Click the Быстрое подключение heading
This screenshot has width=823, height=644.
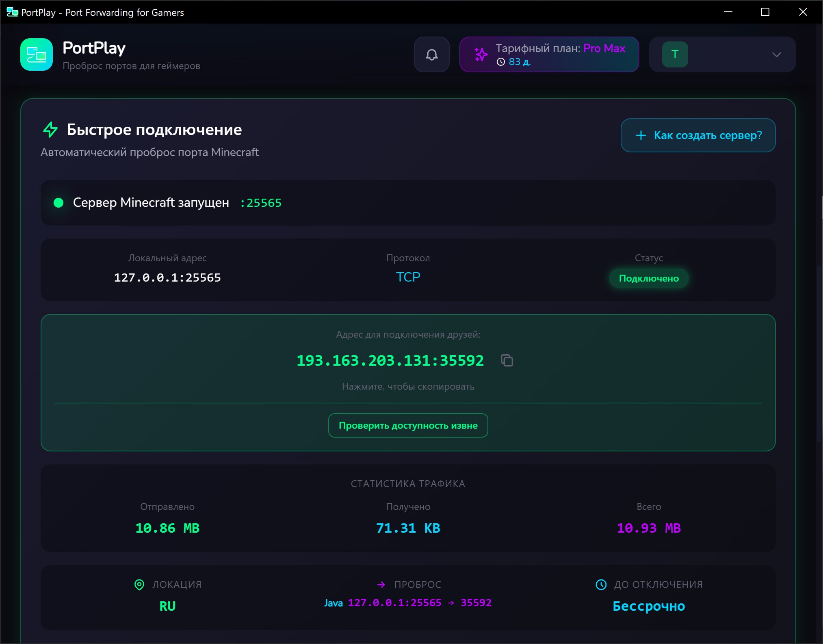point(154,130)
